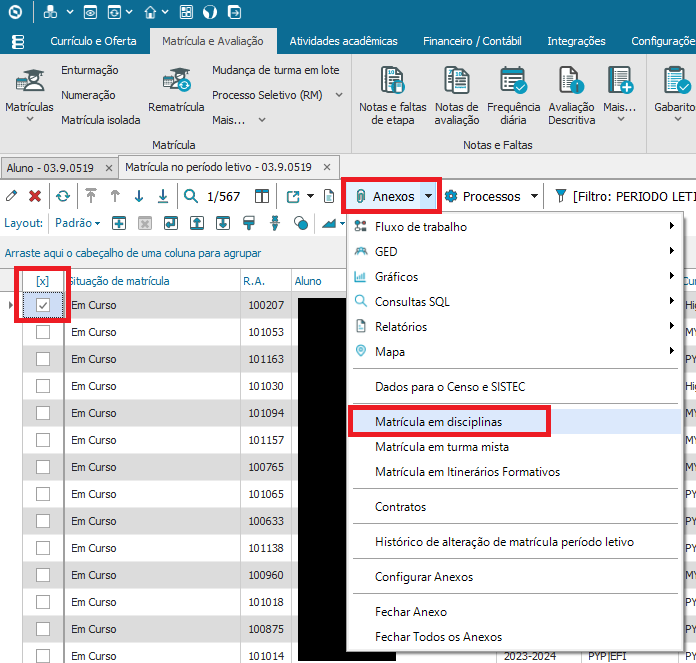Viewport: 696px width, 663px height.
Task: Click the refresh records icon
Action: tap(63, 196)
